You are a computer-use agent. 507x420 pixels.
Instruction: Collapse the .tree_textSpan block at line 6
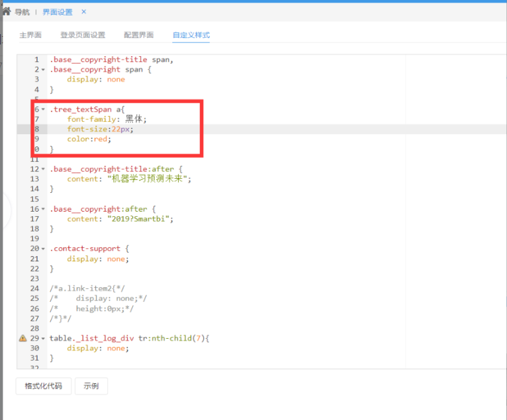(43, 109)
